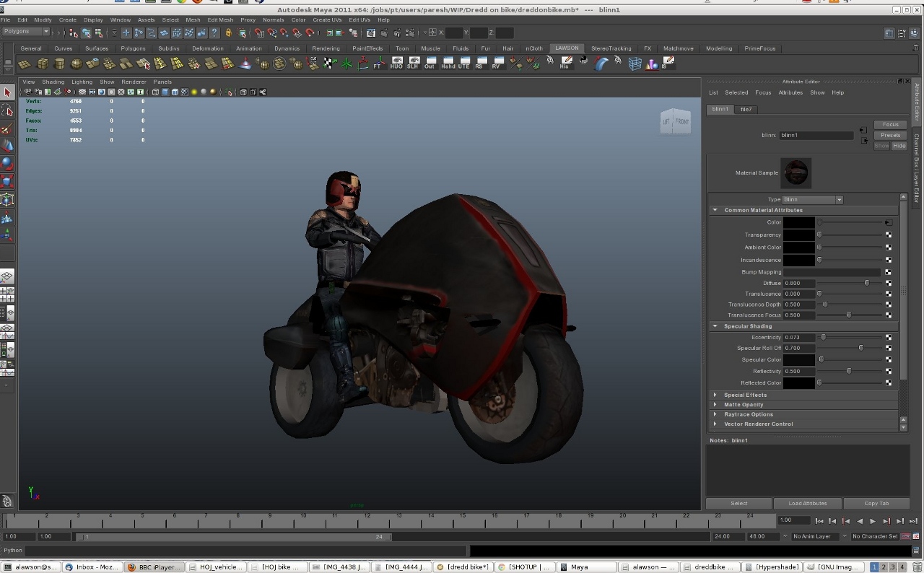Viewport: 924px width, 573px height.
Task: Choose the Paint Selection brush tool
Action: tap(7, 128)
